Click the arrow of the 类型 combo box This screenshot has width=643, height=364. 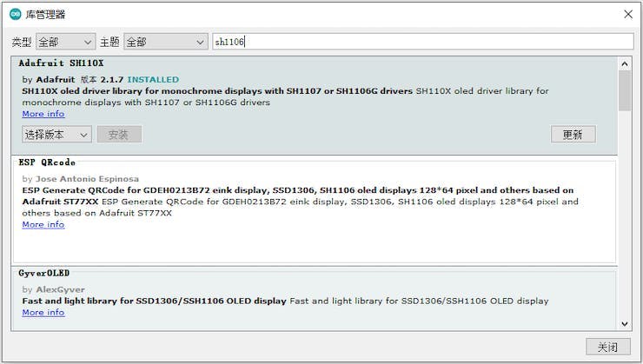coord(88,42)
